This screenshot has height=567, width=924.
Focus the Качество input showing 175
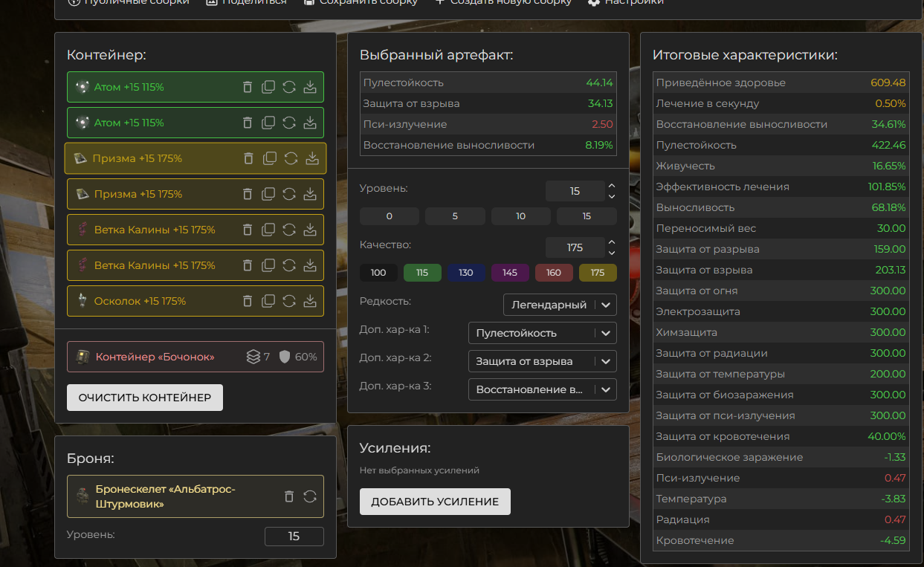(x=575, y=247)
